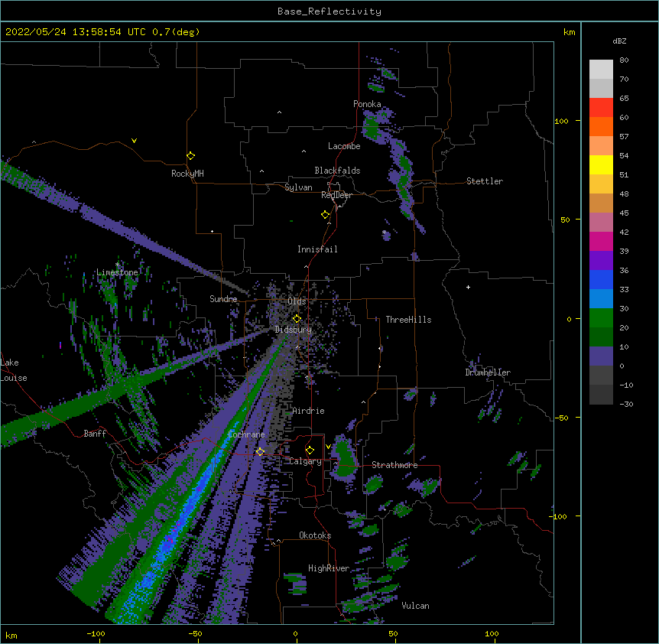Image resolution: width=659 pixels, height=644 pixels.
Task: Click the dBZ legend heading
Action: (619, 41)
